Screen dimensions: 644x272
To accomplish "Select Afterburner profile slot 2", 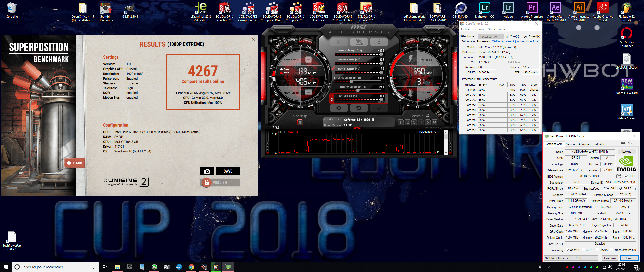I will click(407, 122).
